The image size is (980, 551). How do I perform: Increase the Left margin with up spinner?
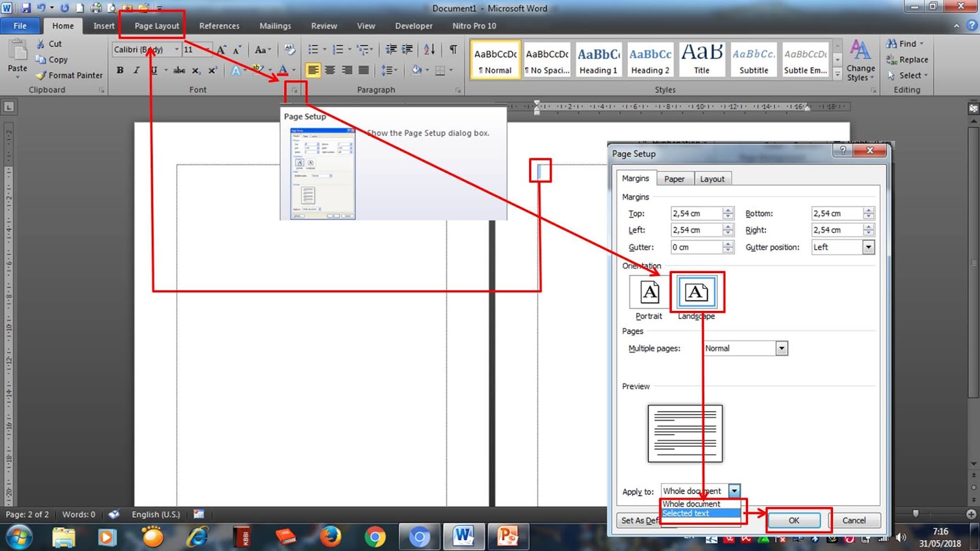(x=728, y=227)
